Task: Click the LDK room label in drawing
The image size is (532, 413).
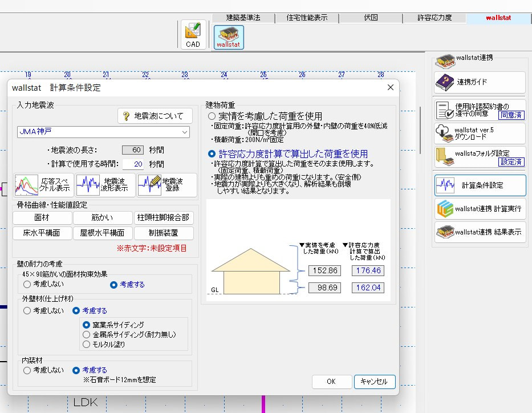Action: pyautogui.click(x=86, y=403)
